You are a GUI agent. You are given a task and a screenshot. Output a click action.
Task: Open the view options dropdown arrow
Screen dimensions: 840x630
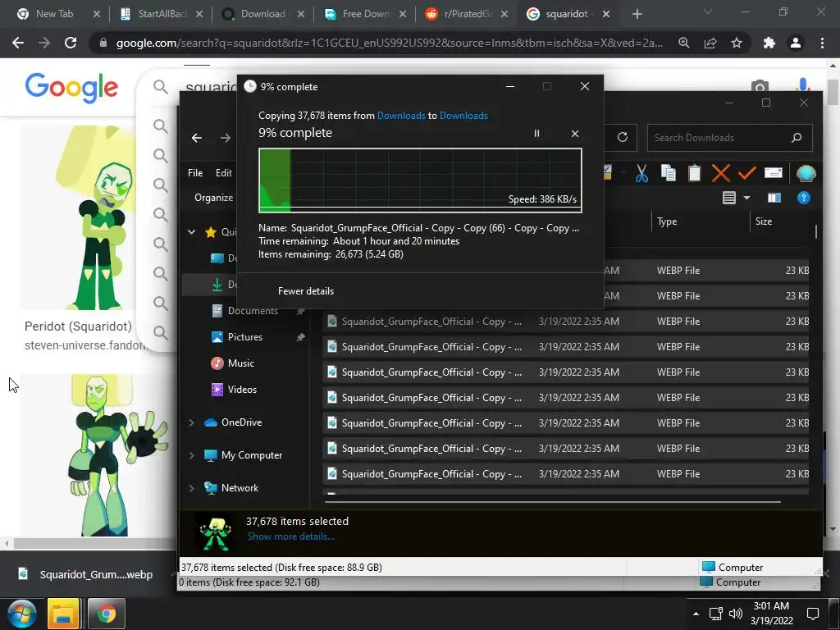point(746,199)
